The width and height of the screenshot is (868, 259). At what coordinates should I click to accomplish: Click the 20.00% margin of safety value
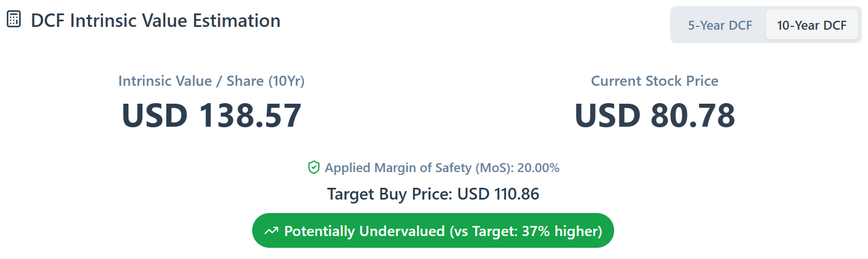tap(539, 168)
